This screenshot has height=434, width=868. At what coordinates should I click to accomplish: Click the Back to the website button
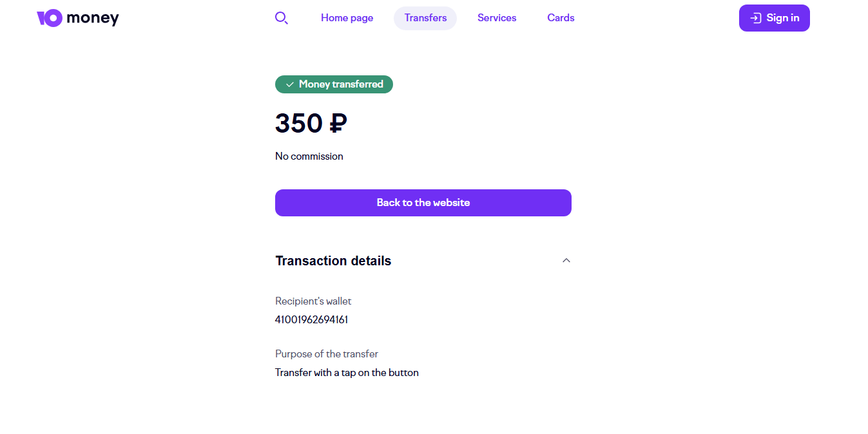coord(423,203)
